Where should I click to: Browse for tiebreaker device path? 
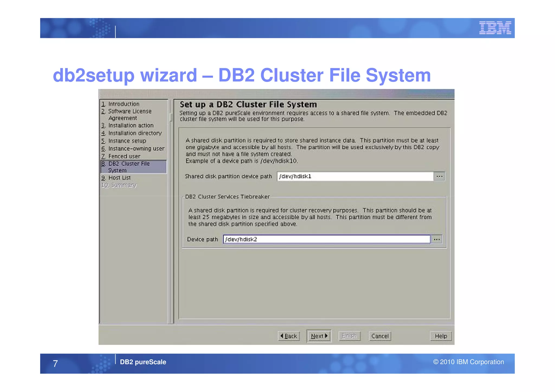pyautogui.click(x=437, y=239)
